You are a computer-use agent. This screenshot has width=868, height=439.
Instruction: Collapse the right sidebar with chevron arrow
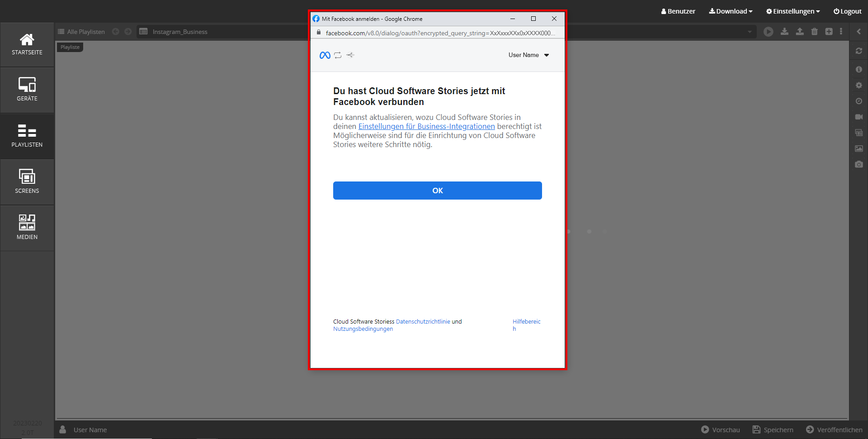pos(859,32)
